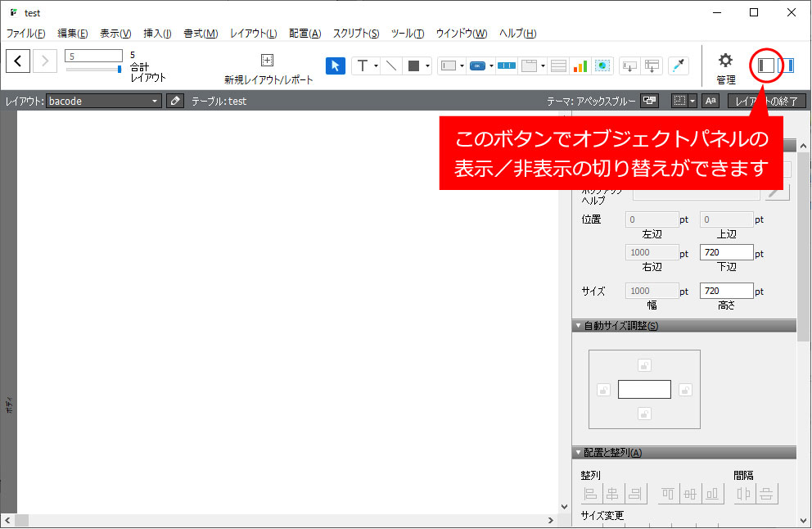Open the layout dropdown showing bacode

pos(104,101)
